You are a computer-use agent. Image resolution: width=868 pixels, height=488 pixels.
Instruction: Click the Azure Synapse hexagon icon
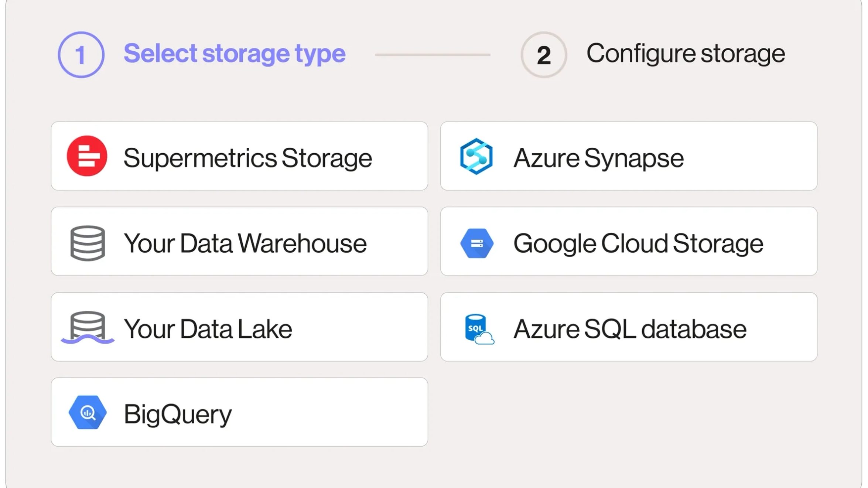476,156
